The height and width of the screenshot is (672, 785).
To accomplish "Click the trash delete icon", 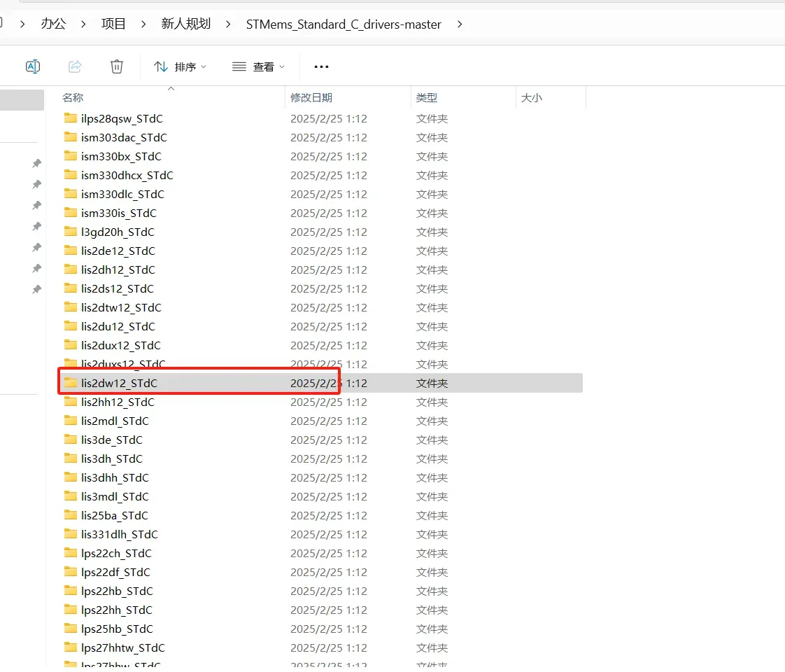I will click(117, 66).
